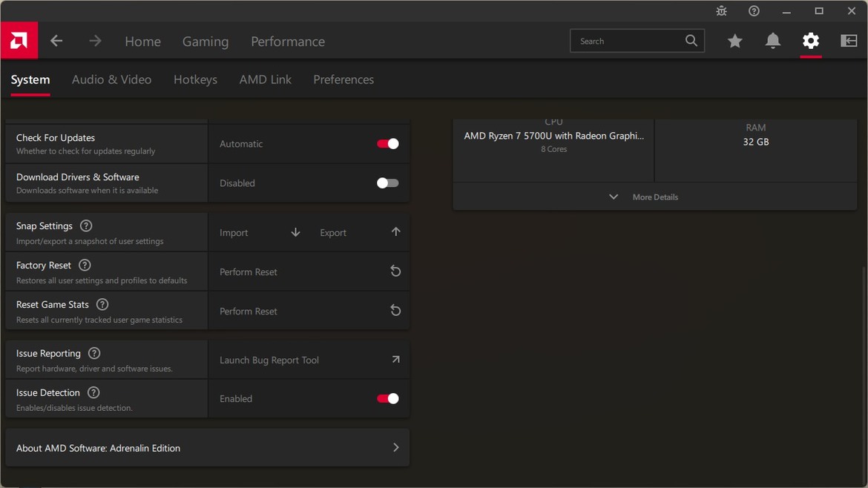
Task: Click Reset Game Stats help icon
Action: click(x=102, y=304)
